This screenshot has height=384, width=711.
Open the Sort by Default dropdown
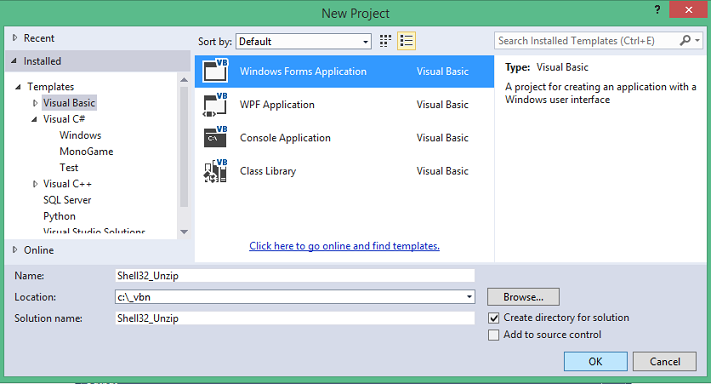(x=304, y=41)
